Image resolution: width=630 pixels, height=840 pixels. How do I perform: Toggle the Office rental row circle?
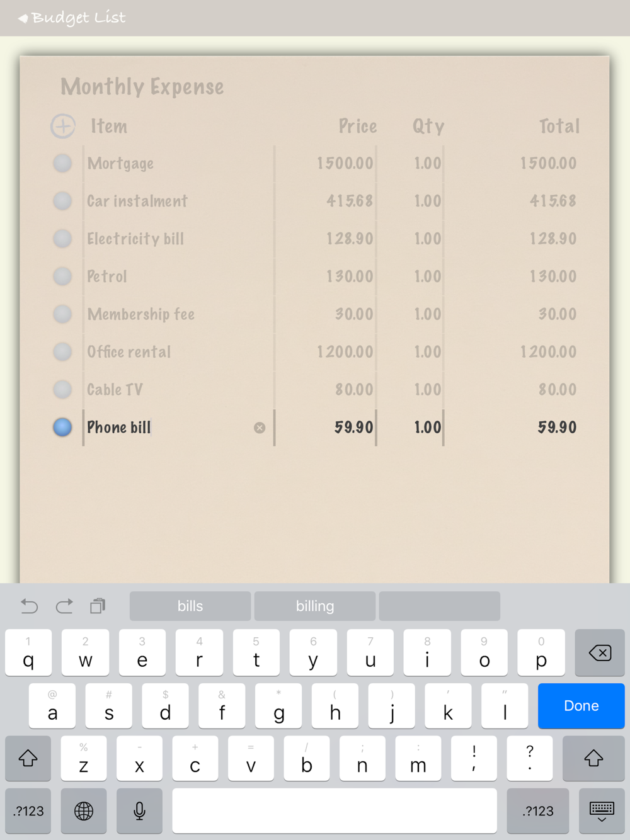click(62, 352)
